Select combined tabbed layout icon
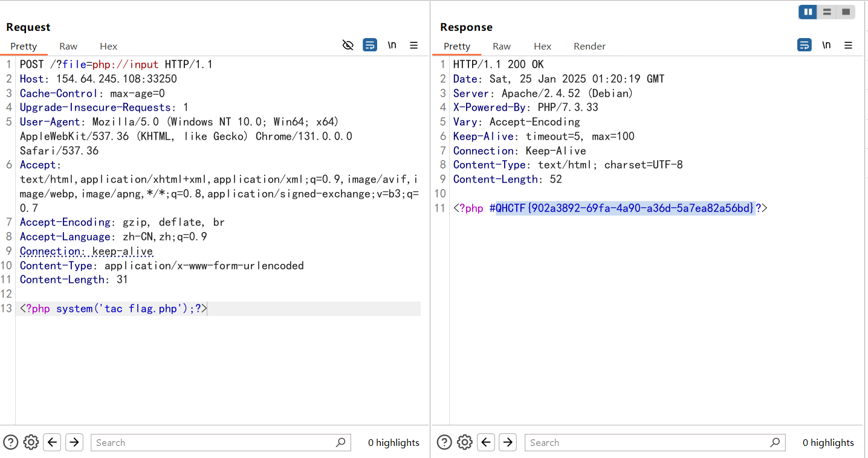The width and height of the screenshot is (868, 458). pos(846,11)
